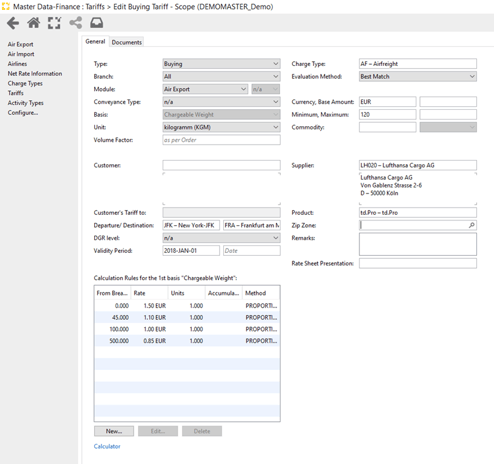Click the first Commodity text field

point(388,127)
